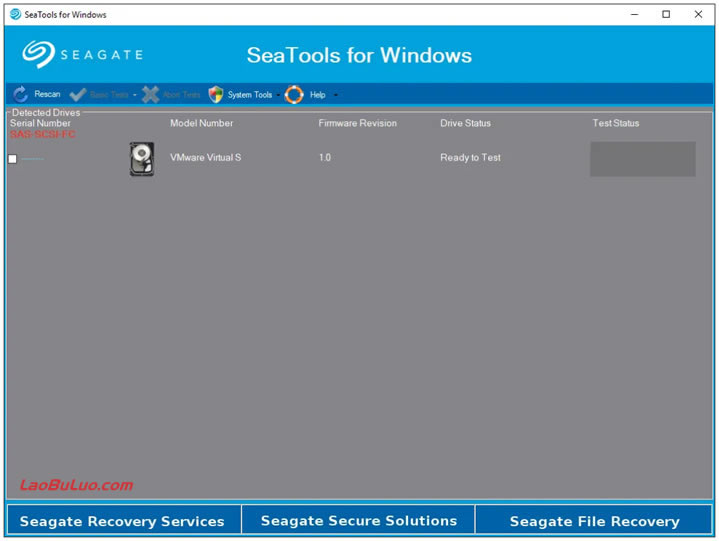This screenshot has height=541, width=719.
Task: Click the Test Status column header
Action: 615,123
